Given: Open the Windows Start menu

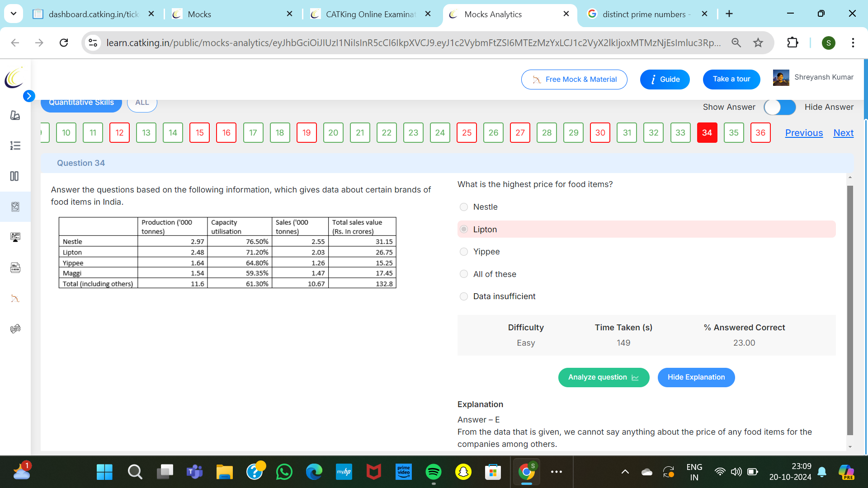Looking at the screenshot, I should pos(104,472).
